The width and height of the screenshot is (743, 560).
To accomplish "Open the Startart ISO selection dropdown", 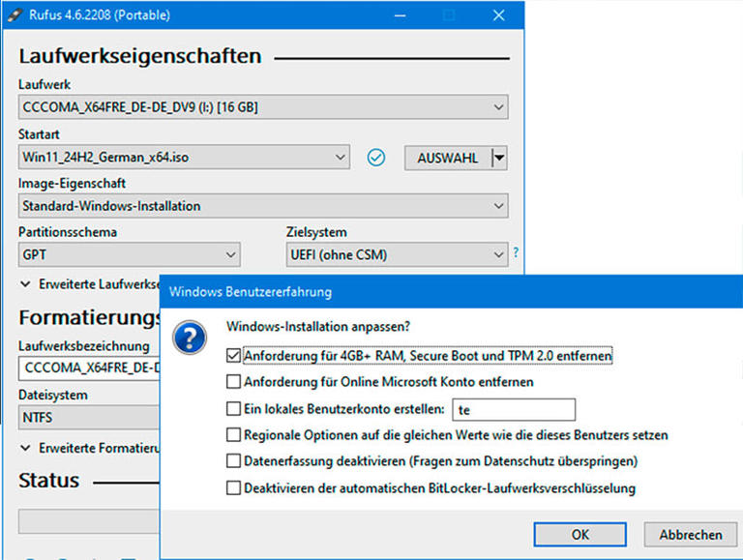I will pos(184,157).
